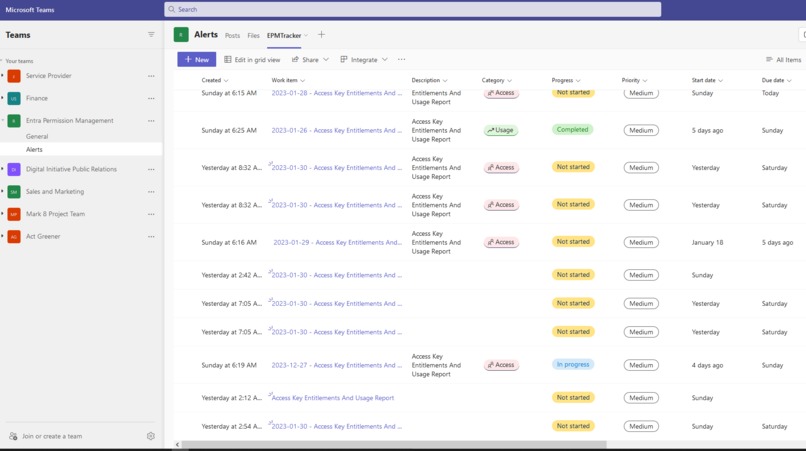The image size is (806, 451).
Task: Open more options for Mark 8 Project Team
Action: coord(151,214)
